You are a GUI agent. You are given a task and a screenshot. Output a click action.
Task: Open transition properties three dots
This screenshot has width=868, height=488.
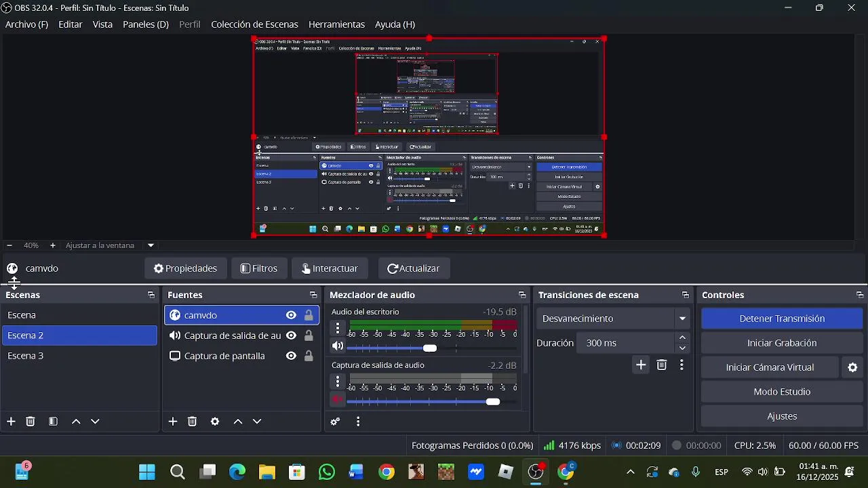click(682, 365)
